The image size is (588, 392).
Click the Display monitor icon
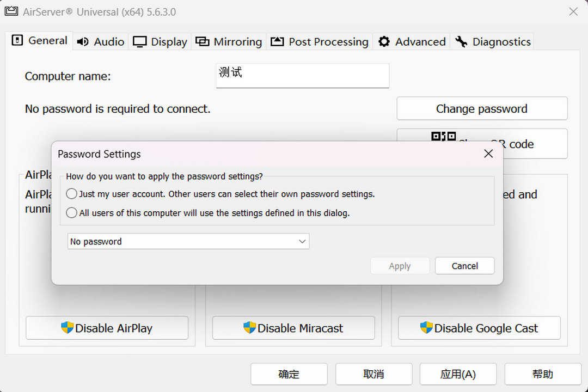[x=140, y=41]
